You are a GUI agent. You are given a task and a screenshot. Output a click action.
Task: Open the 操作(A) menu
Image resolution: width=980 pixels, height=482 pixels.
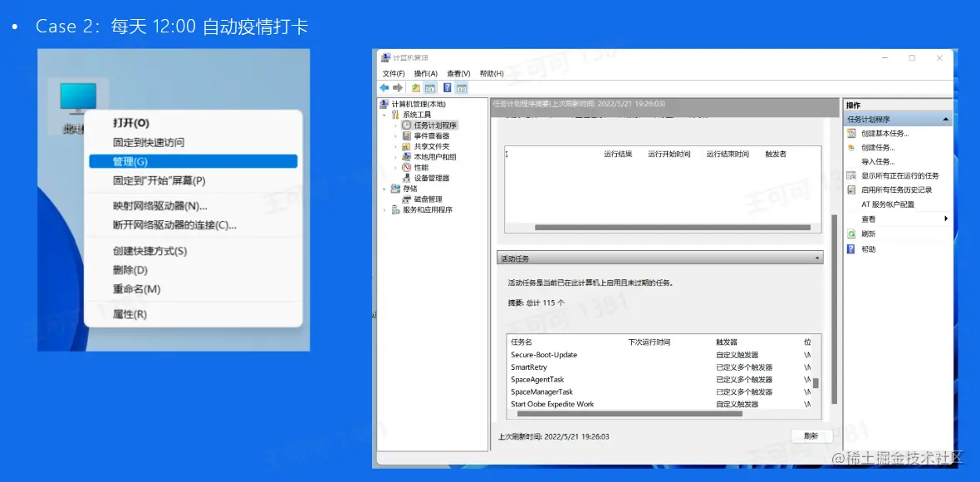tap(425, 73)
